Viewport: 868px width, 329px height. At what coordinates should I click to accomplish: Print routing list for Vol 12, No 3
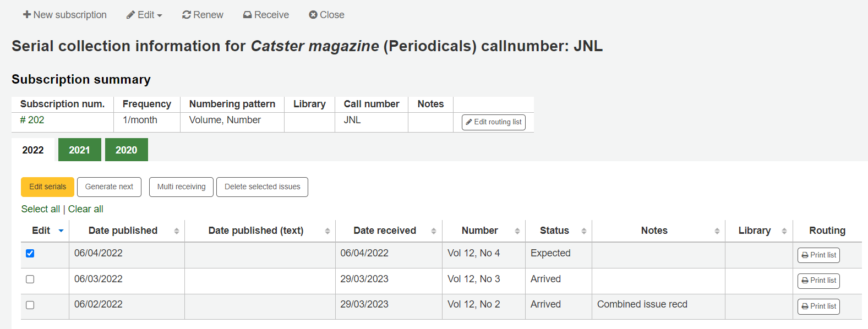point(818,281)
